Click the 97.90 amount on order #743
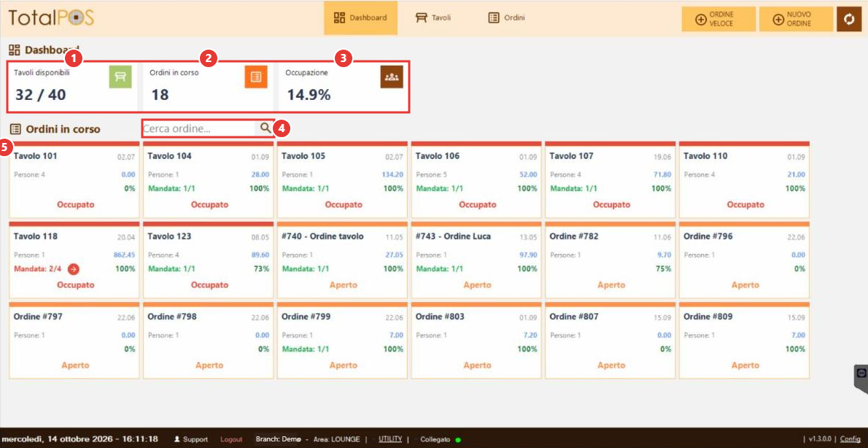 pos(530,255)
